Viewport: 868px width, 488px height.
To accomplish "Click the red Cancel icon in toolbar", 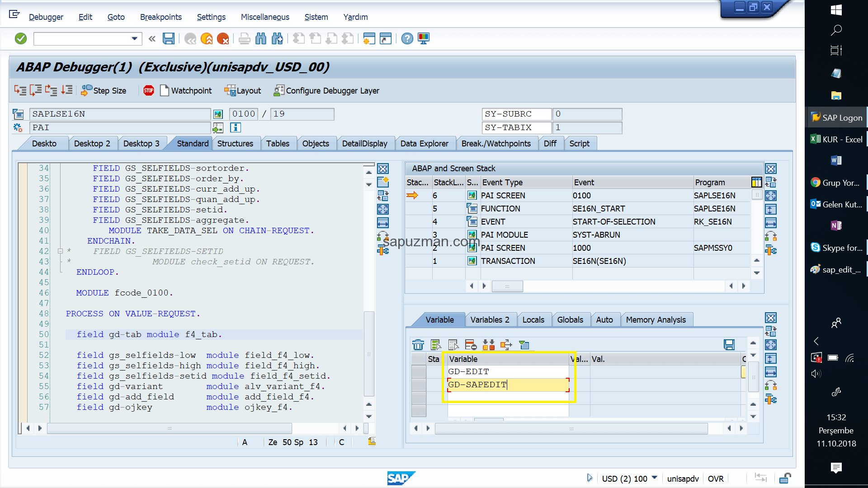I will coord(222,39).
